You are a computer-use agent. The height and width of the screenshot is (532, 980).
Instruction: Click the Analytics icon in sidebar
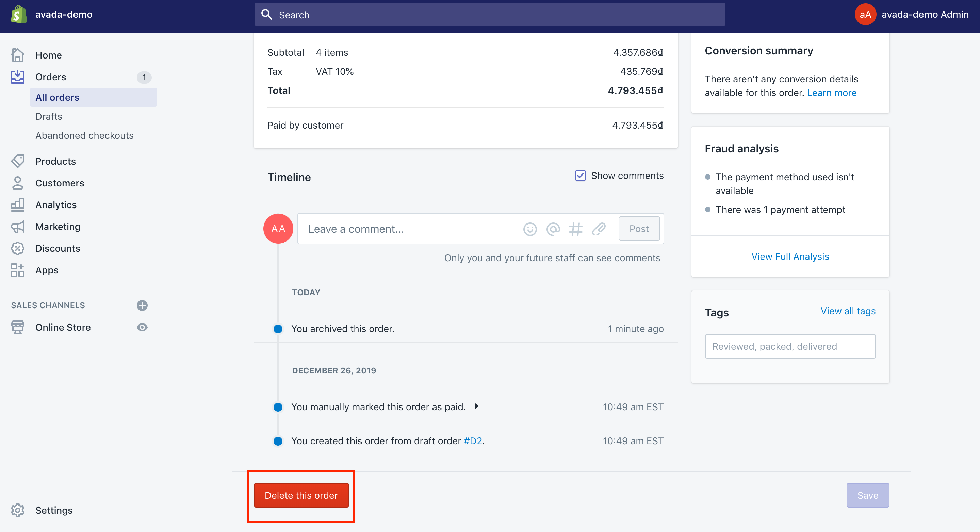pyautogui.click(x=18, y=204)
